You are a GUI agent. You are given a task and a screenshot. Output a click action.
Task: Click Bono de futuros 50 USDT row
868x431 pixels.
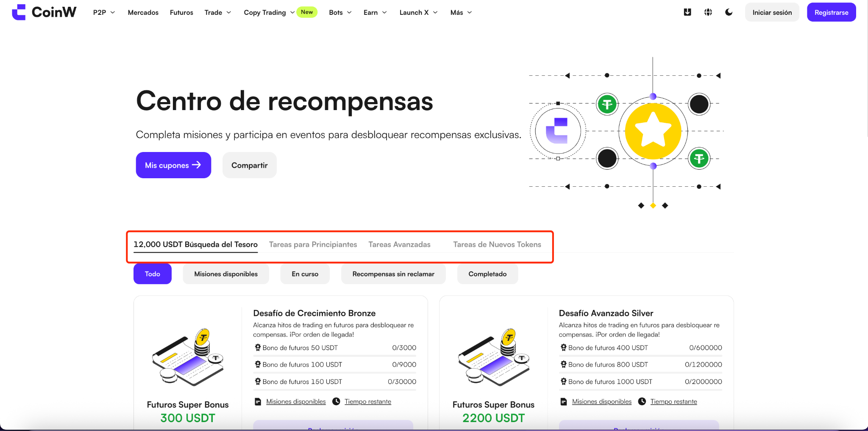point(335,348)
